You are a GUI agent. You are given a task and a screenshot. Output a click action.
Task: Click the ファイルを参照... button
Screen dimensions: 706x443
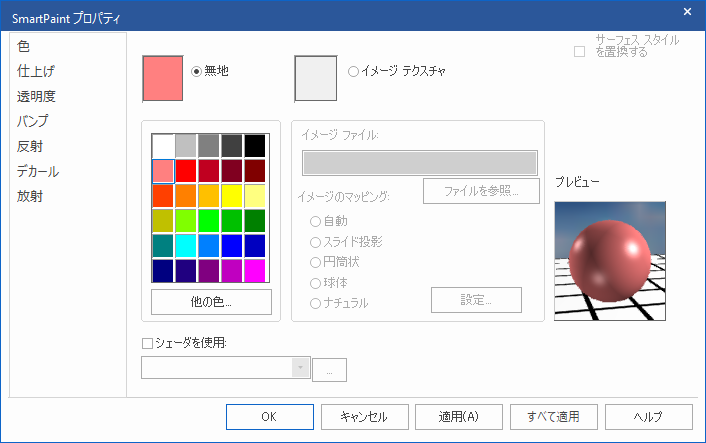(x=481, y=191)
